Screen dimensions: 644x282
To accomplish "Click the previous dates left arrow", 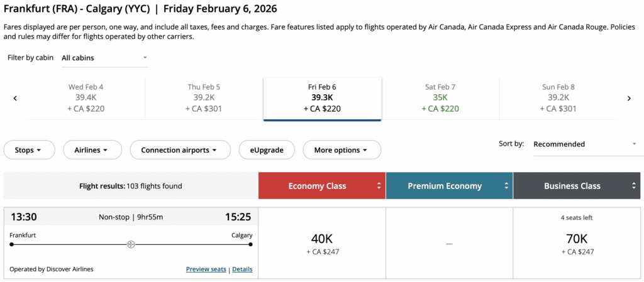I will click(15, 98).
